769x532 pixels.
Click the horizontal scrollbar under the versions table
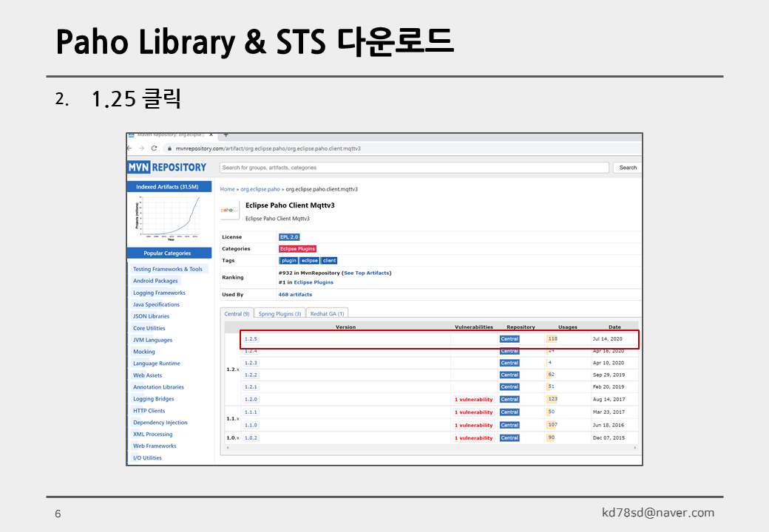(x=431, y=448)
